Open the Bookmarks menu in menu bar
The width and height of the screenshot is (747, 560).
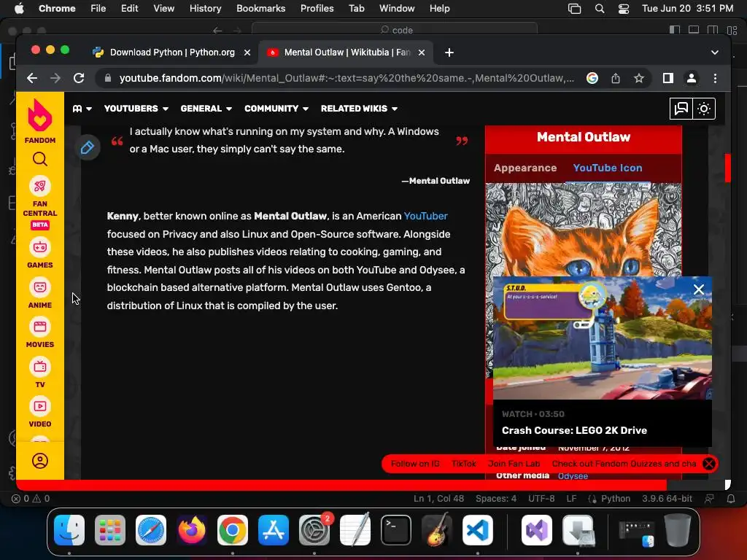coord(260,9)
